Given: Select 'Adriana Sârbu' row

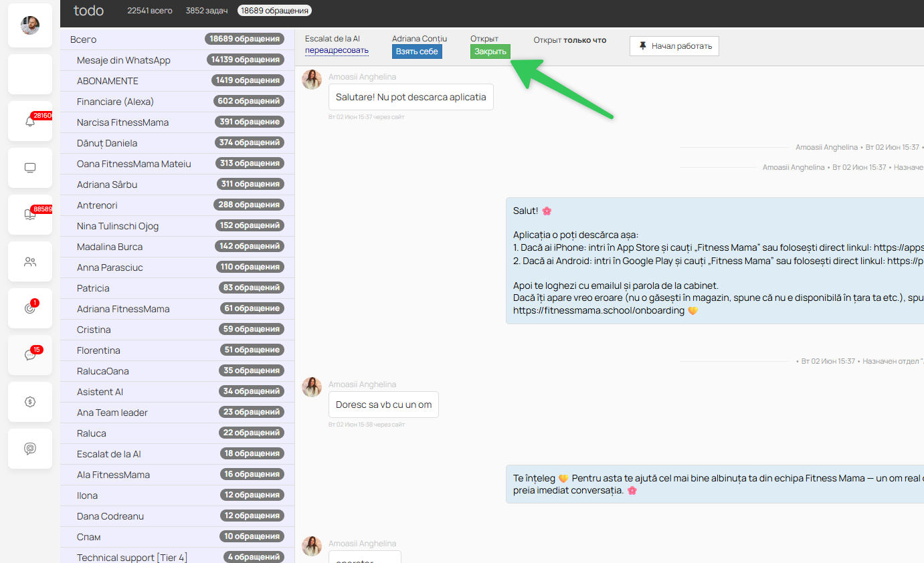Looking at the screenshot, I should tap(177, 185).
